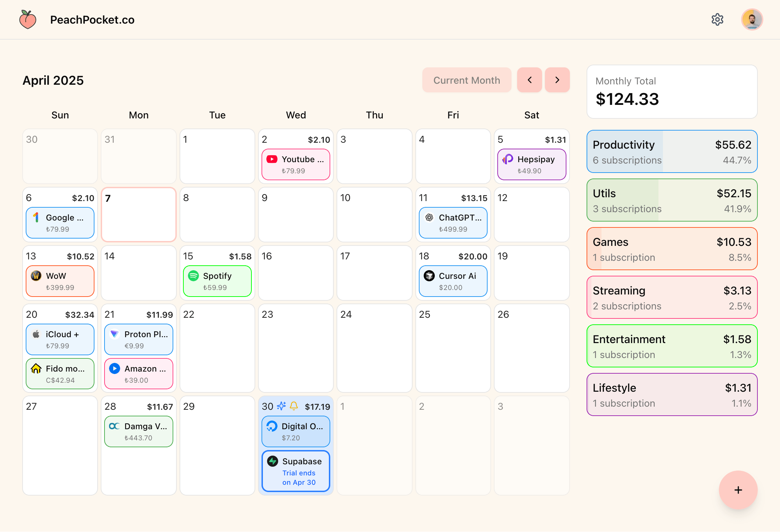Image resolution: width=780 pixels, height=532 pixels.
Task: Click the Cursor Ai icon on April 18
Action: point(429,276)
